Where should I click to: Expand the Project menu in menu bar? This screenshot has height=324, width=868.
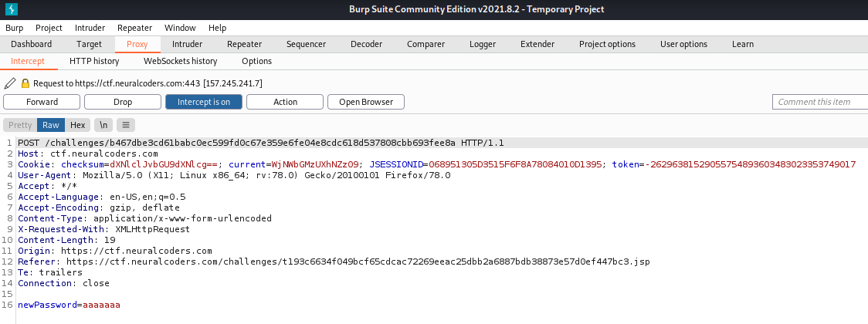pyautogui.click(x=49, y=28)
